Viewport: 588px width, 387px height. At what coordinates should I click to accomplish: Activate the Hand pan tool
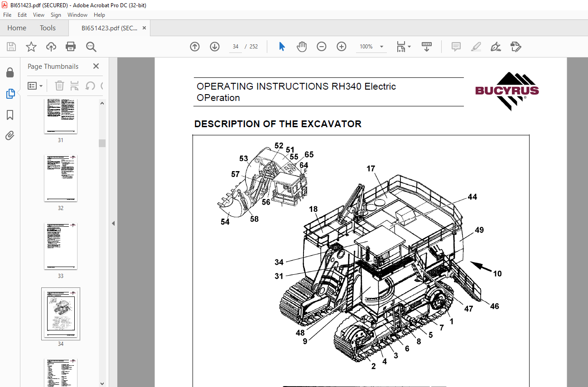[302, 47]
